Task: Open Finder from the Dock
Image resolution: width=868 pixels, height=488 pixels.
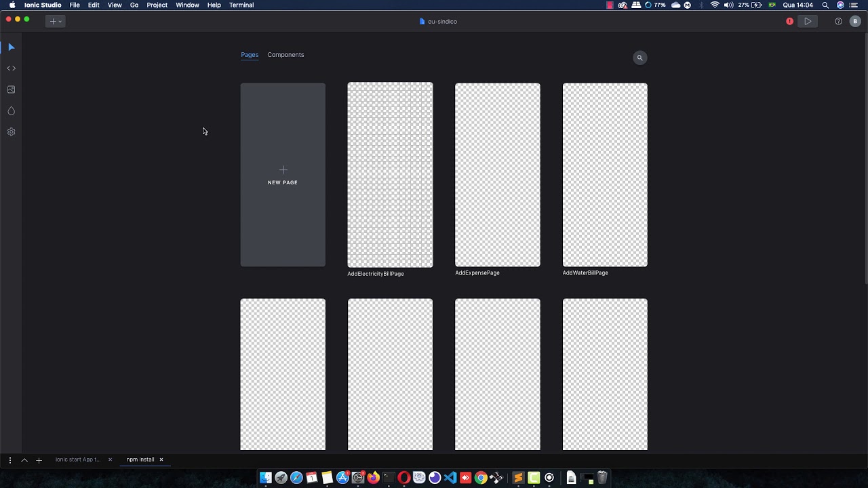Action: click(266, 478)
